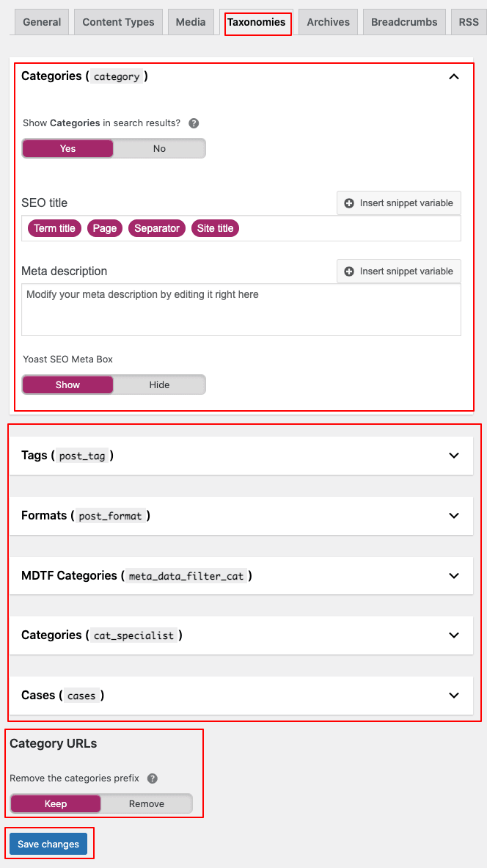
Task: Open the Breadcrumbs tab
Action: coord(404,22)
